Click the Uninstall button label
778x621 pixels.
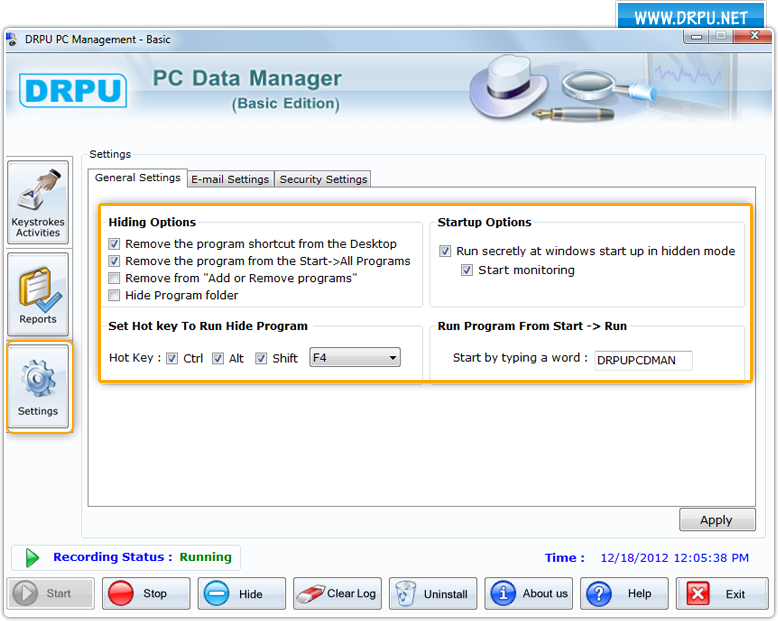(x=446, y=594)
